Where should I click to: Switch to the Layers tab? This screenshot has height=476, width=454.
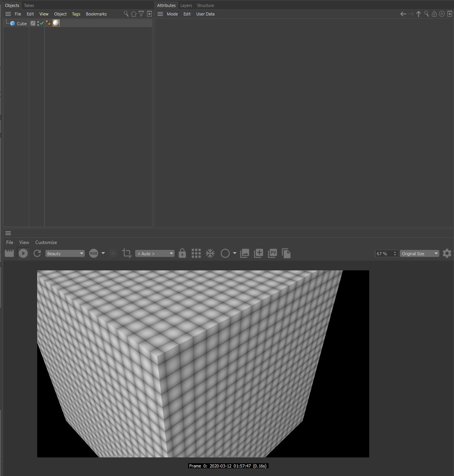tap(186, 5)
